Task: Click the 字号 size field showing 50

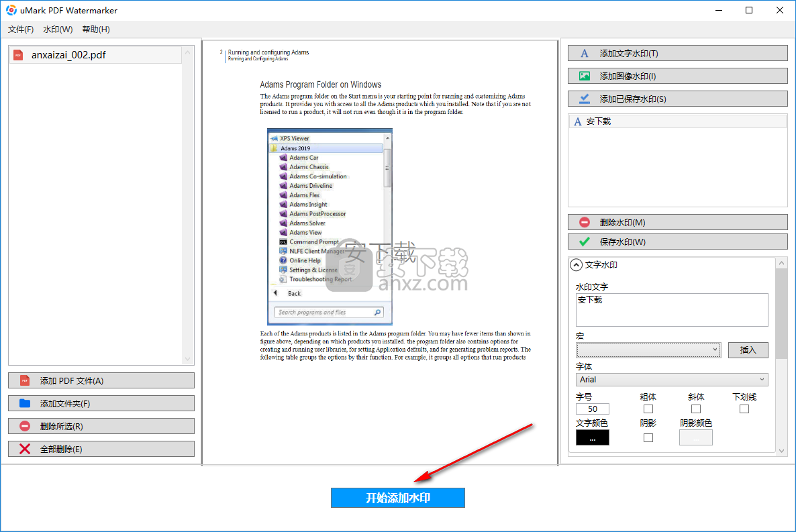Action: [x=593, y=409]
